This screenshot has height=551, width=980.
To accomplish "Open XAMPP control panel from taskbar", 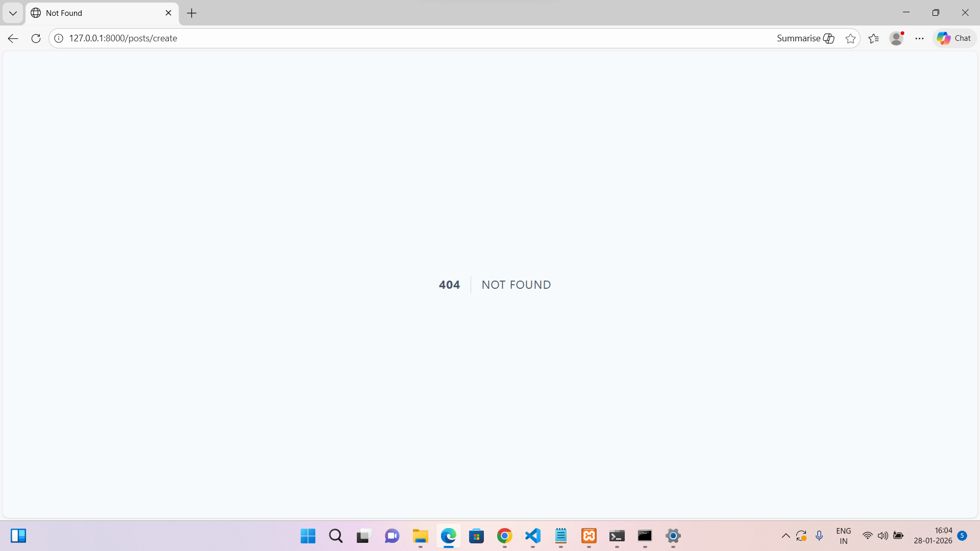I will (589, 536).
